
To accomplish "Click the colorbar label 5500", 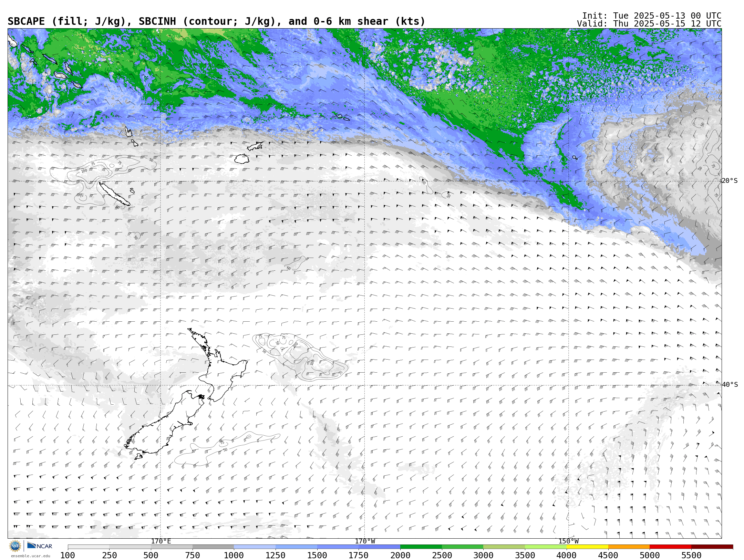I will click(x=692, y=555).
